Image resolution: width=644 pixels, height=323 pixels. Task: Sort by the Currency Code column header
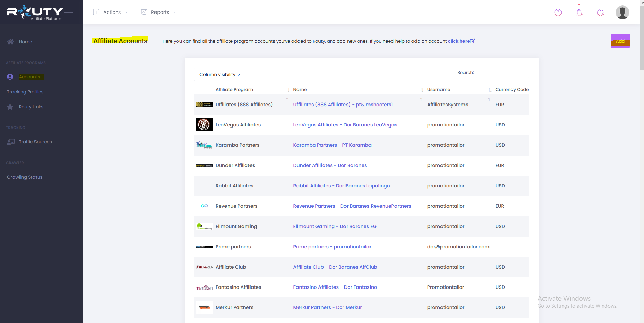click(512, 90)
